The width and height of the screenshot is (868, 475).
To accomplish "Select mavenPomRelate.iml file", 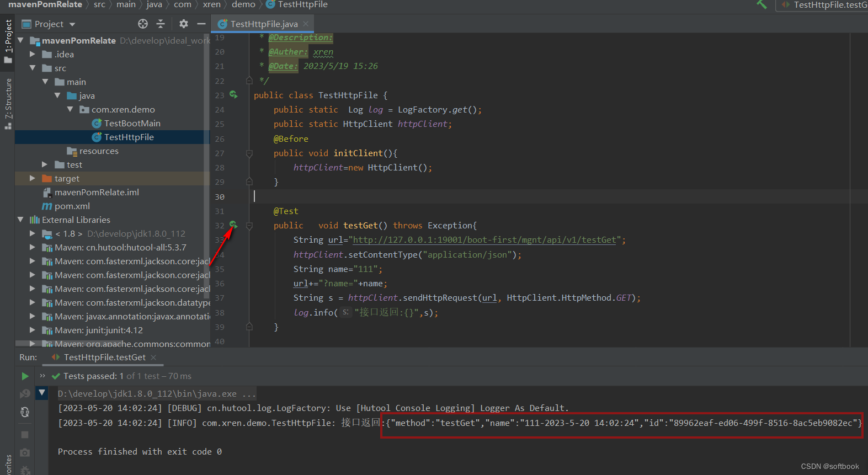I will (96, 192).
